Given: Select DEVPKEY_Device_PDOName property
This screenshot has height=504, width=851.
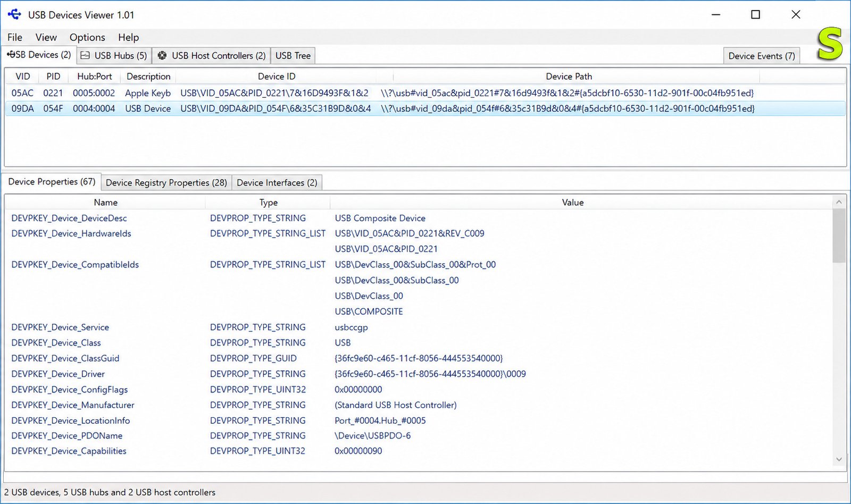Looking at the screenshot, I should coord(67,436).
